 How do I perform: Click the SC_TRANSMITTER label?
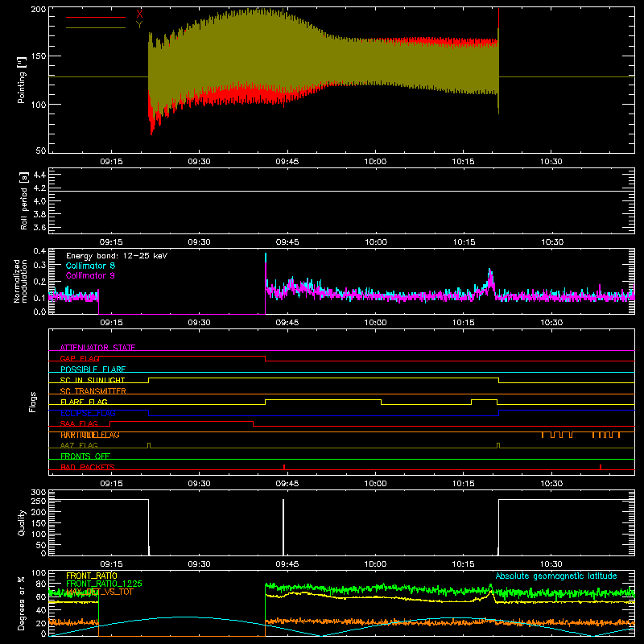[93, 390]
